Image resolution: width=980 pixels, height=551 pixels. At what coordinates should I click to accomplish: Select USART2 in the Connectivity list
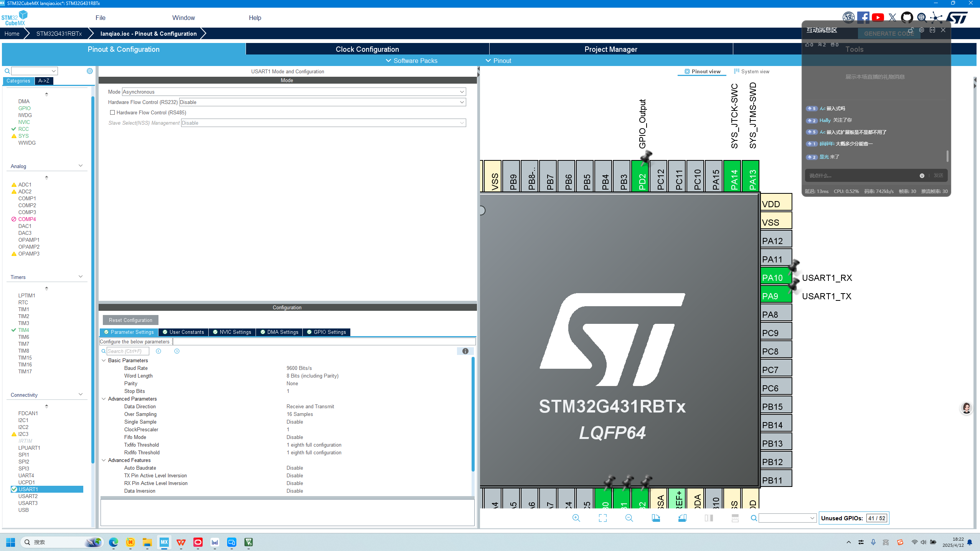coord(28,496)
